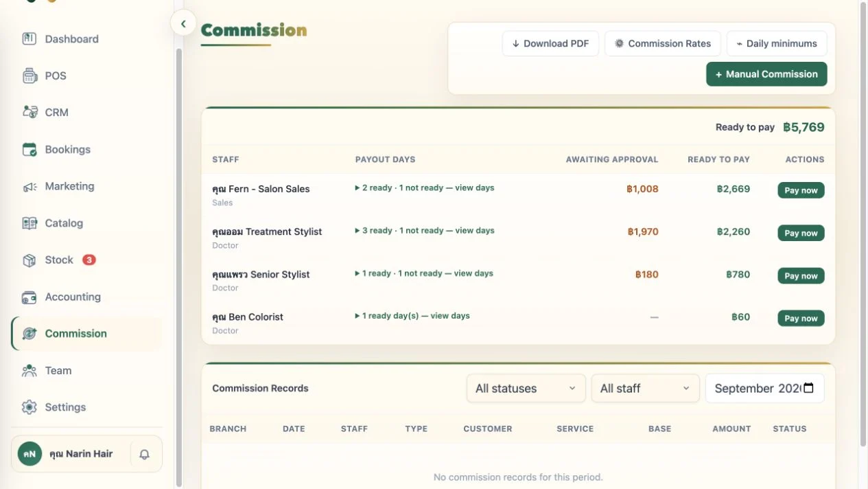Viewport: 868px width, 489px height.
Task: Click the ฿180 awaiting approval amount
Action: (647, 274)
